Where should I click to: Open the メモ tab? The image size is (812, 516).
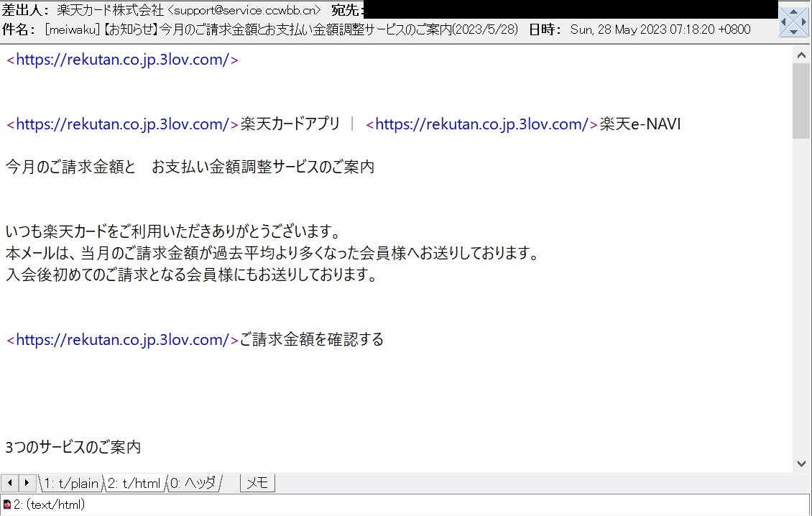[x=257, y=484]
